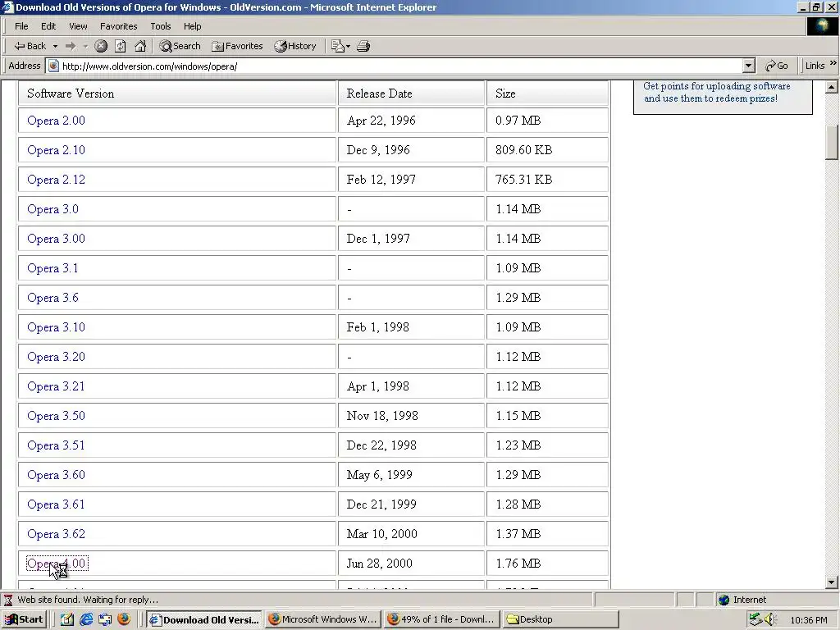Open the Favorites menu
This screenshot has height=630, width=840.
pyautogui.click(x=118, y=26)
